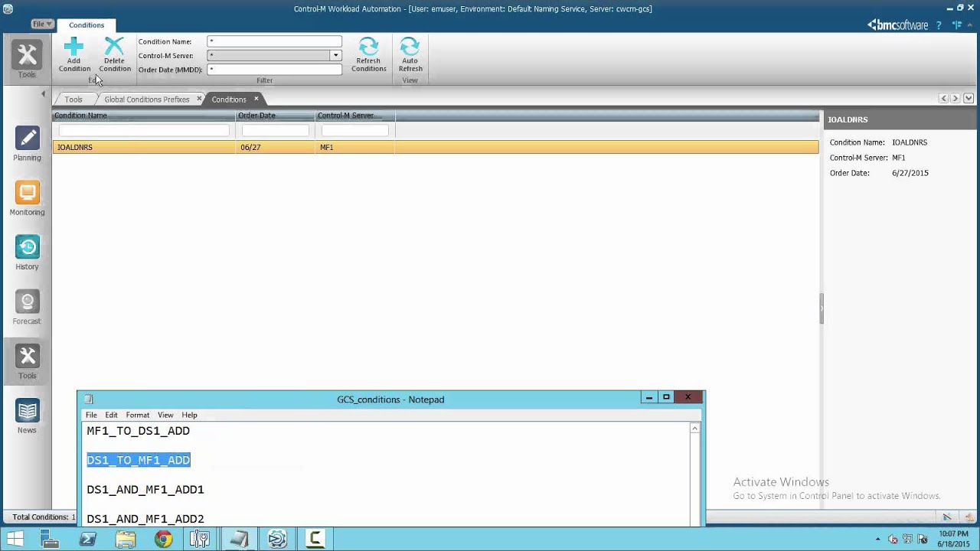Open File Explorer from the taskbar

pos(125,539)
